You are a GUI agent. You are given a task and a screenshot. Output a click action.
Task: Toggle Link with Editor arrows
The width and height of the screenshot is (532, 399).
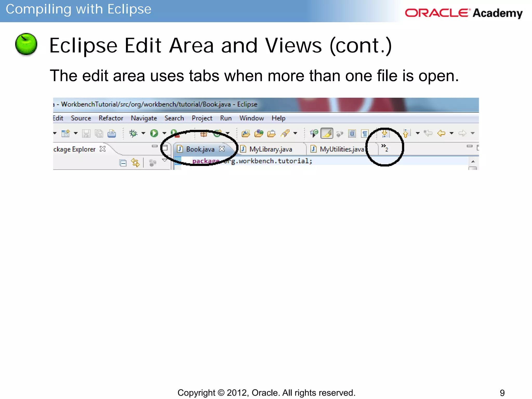pos(135,163)
